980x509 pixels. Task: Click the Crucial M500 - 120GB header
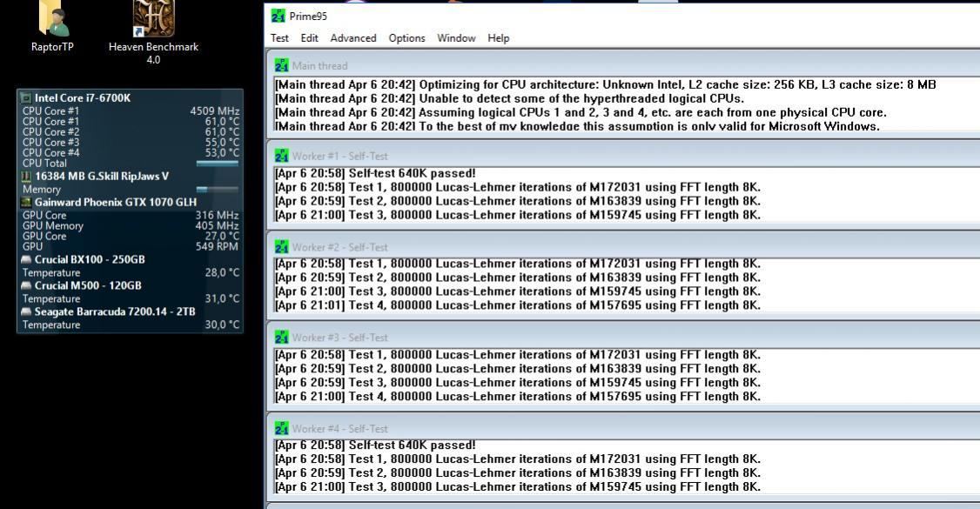point(88,286)
